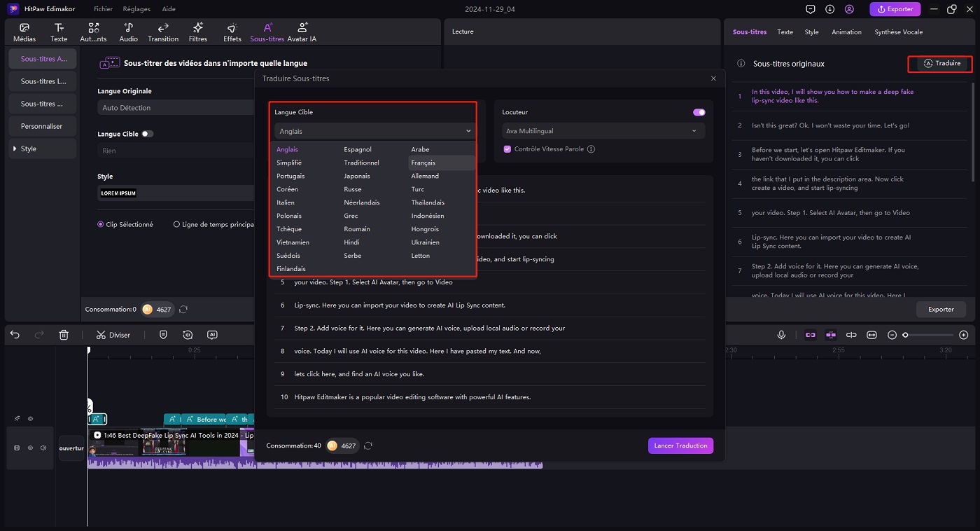Open the Avatar IA tool

pyautogui.click(x=302, y=32)
